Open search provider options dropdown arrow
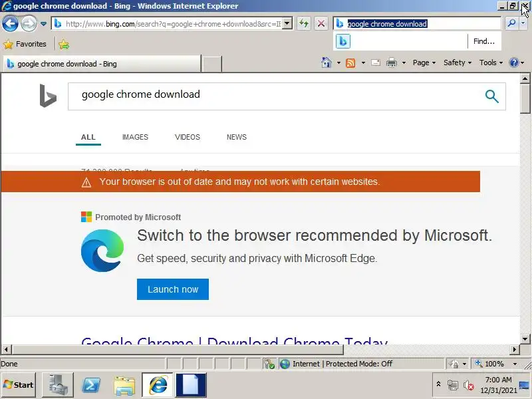The image size is (532, 399). click(523, 23)
